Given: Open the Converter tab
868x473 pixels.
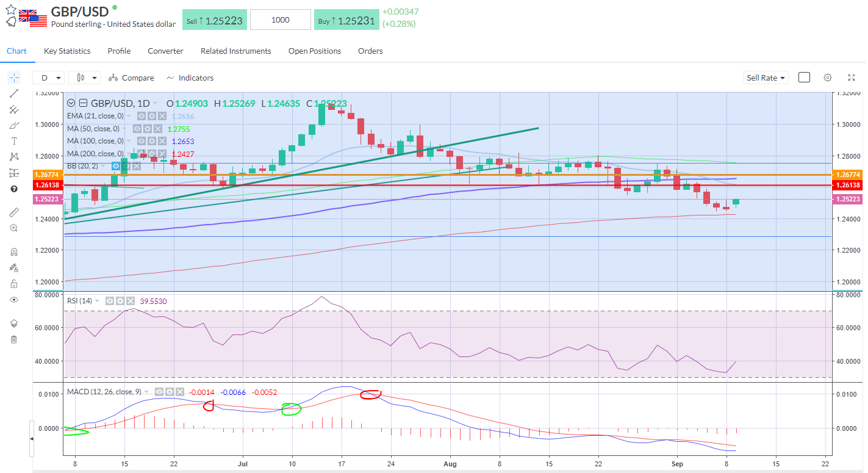Looking at the screenshot, I should click(x=165, y=51).
